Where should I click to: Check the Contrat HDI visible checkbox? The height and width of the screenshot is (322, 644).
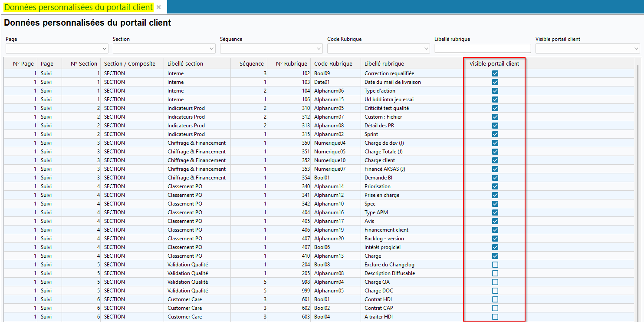(495, 299)
